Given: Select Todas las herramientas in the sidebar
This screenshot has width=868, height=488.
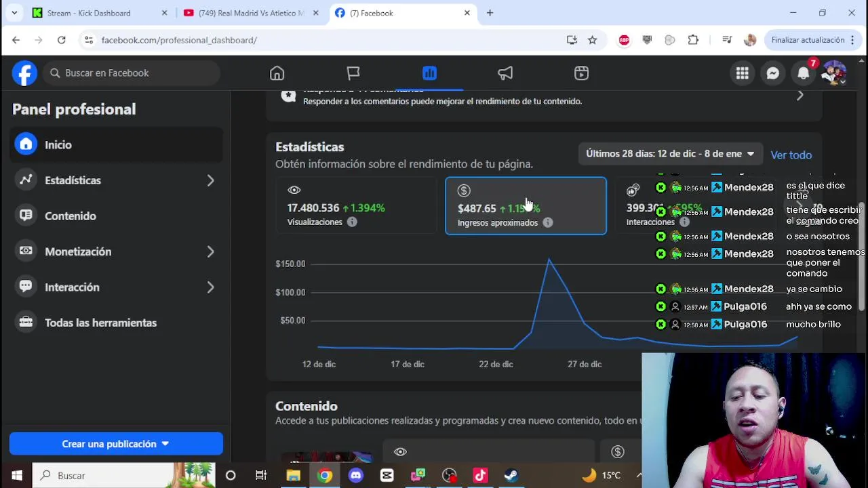Looking at the screenshot, I should 116,323.
